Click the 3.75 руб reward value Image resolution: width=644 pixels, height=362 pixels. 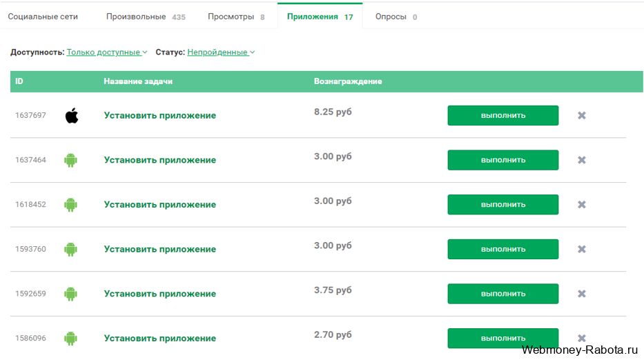[x=333, y=290]
